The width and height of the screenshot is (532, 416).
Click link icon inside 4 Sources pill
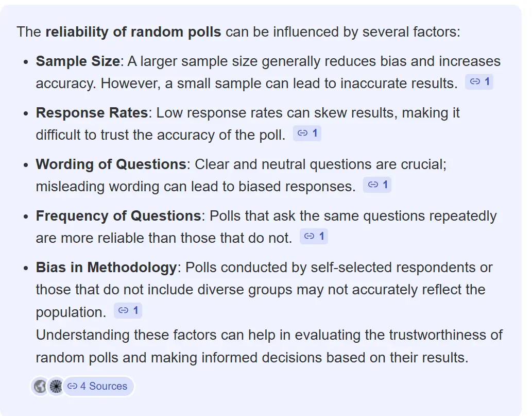tap(73, 386)
